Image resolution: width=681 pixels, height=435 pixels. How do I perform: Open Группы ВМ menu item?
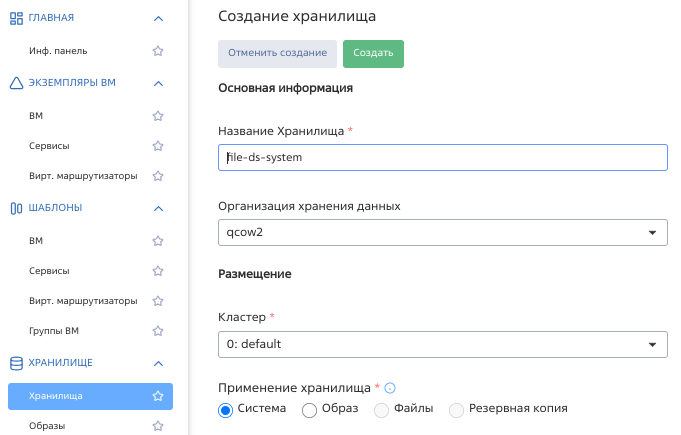tap(54, 331)
